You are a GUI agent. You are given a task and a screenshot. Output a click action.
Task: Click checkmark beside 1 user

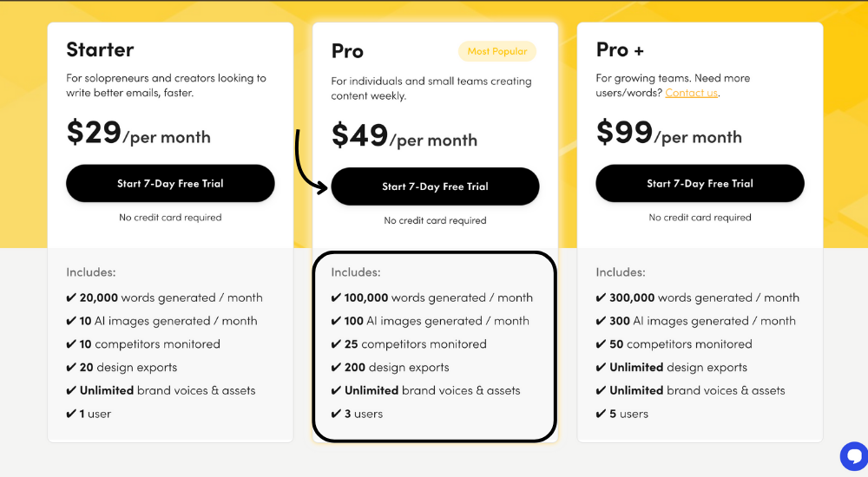pos(71,414)
